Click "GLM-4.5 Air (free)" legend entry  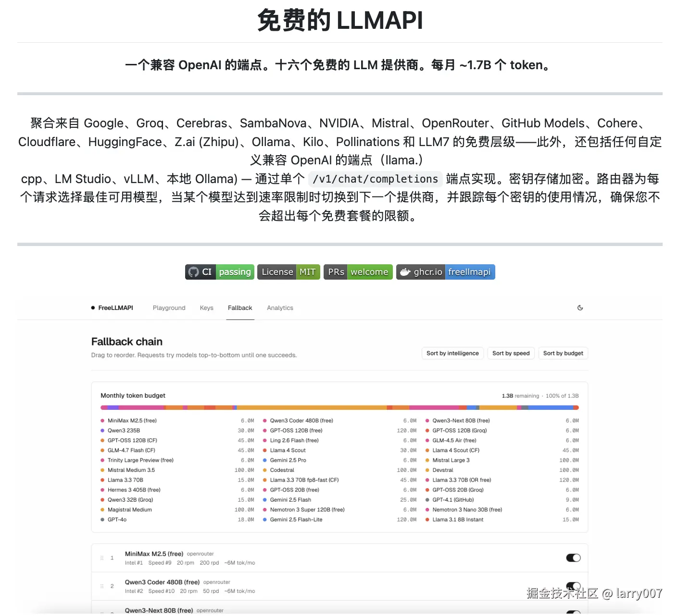454,441
